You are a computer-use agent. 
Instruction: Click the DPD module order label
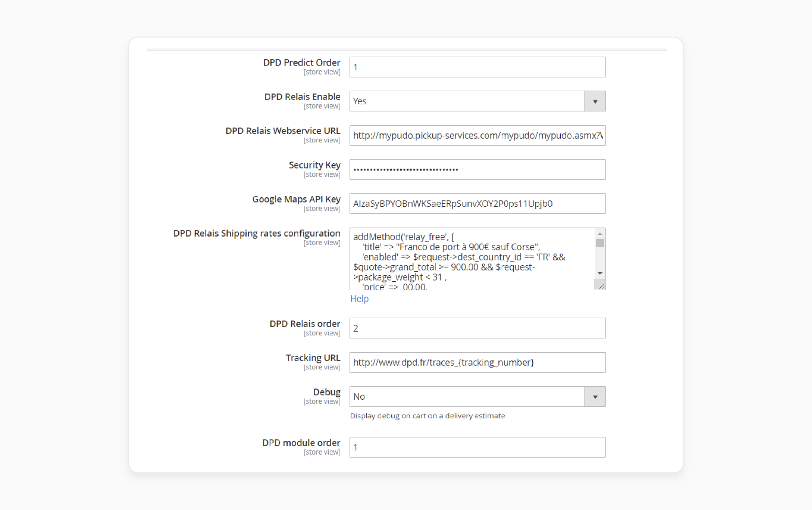301,443
